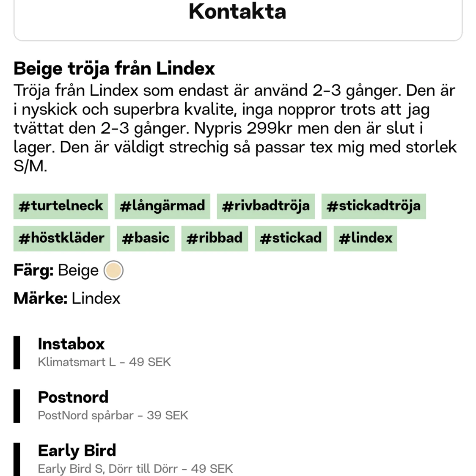The height and width of the screenshot is (476, 476).
Task: Select the Instabox shipping option
Action: (x=71, y=344)
